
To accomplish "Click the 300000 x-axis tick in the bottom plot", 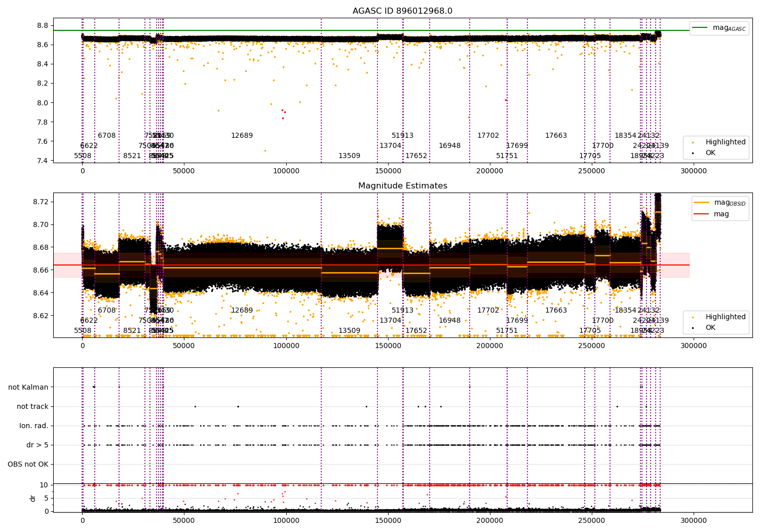I will (x=693, y=520).
